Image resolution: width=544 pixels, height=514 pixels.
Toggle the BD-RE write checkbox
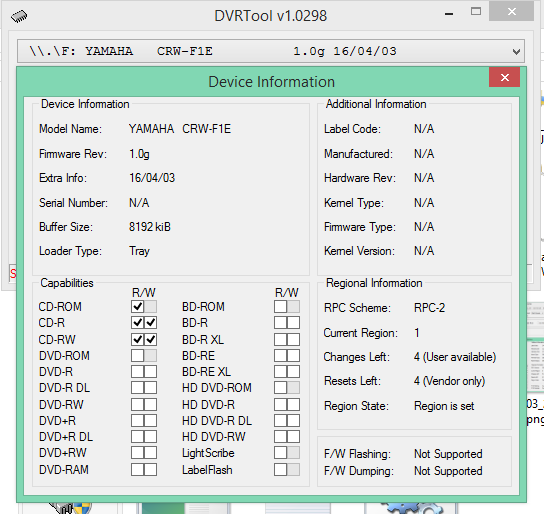click(294, 355)
